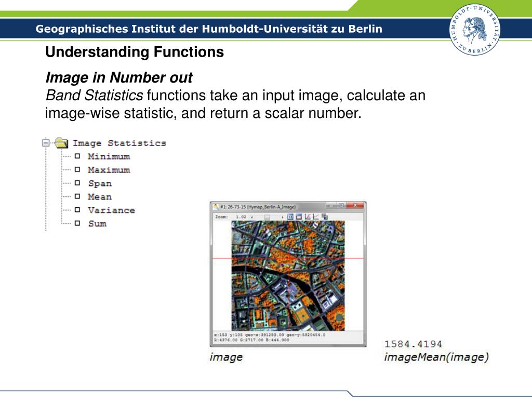Click the 1:1 zoom reset icon
Viewport: 532px width, 399px height.
(291, 216)
